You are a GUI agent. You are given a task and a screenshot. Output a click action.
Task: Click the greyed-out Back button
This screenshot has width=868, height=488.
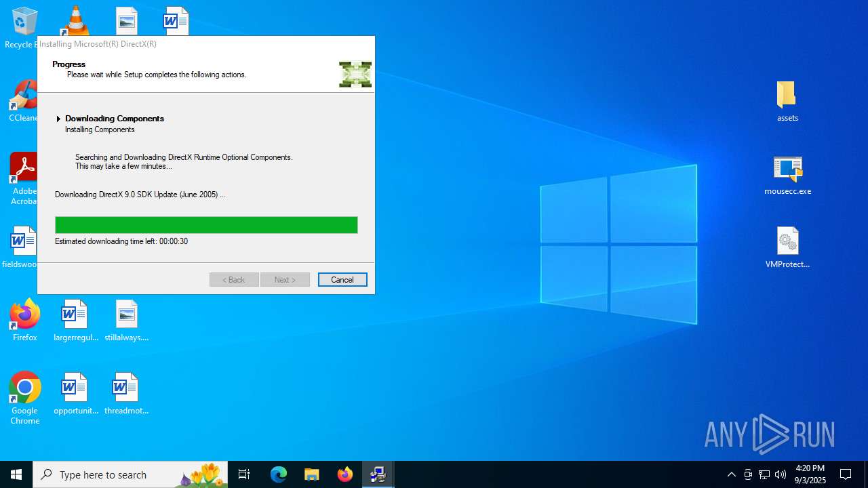[234, 280]
